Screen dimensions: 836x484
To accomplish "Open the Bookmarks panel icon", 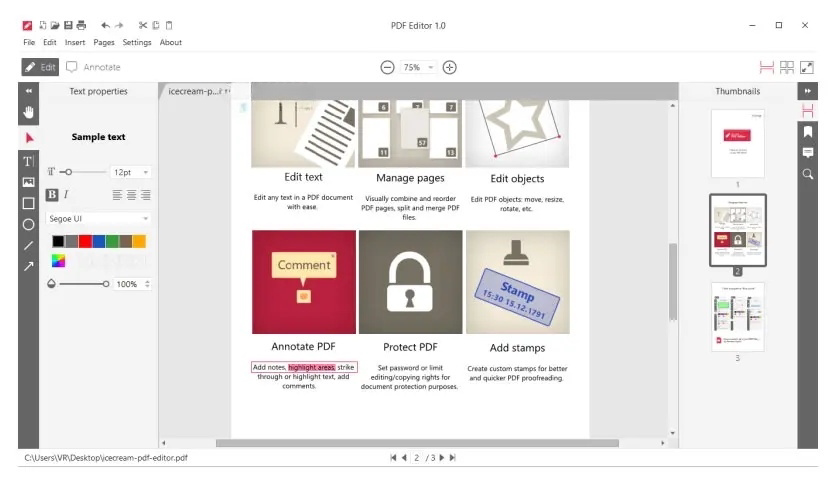I will click(x=808, y=132).
